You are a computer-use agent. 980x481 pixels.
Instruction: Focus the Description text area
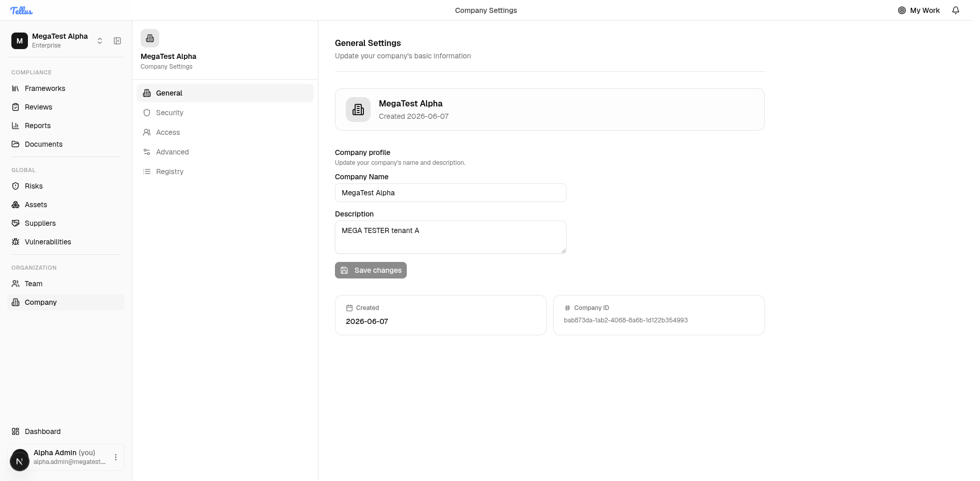pyautogui.click(x=451, y=237)
